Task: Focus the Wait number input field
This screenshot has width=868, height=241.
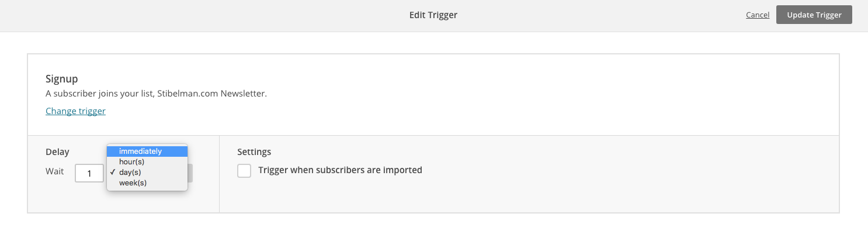Action: (89, 173)
